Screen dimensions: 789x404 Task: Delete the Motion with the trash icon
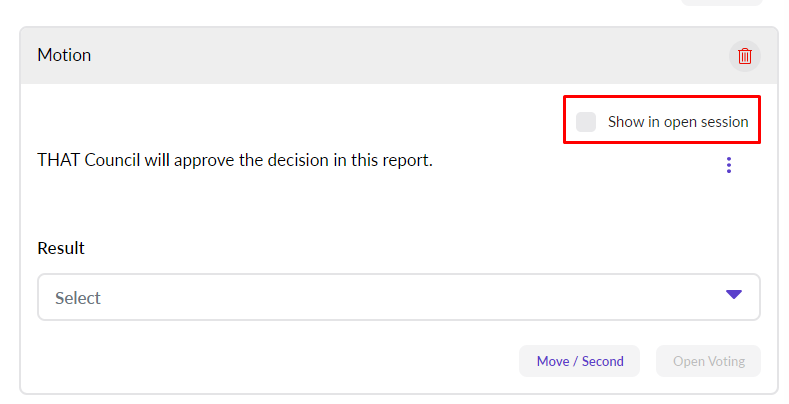tap(744, 56)
